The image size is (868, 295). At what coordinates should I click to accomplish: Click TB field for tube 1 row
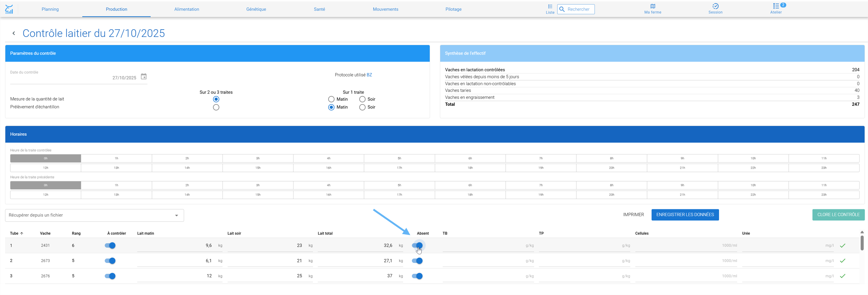(488, 246)
